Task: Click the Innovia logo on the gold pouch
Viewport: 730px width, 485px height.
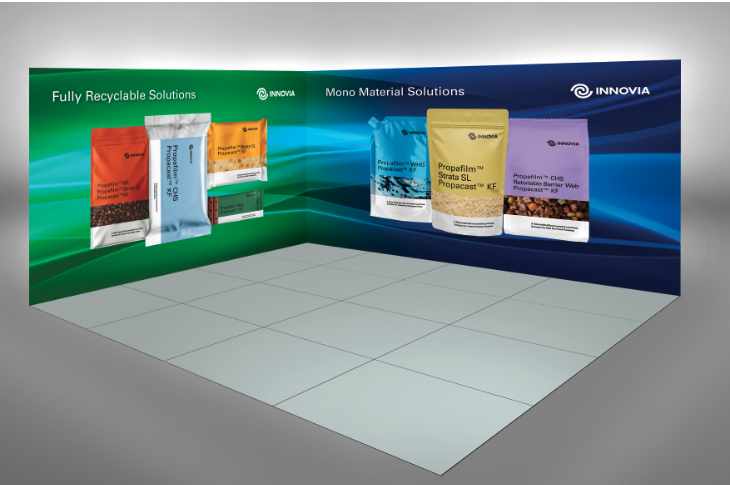Action: click(x=483, y=136)
